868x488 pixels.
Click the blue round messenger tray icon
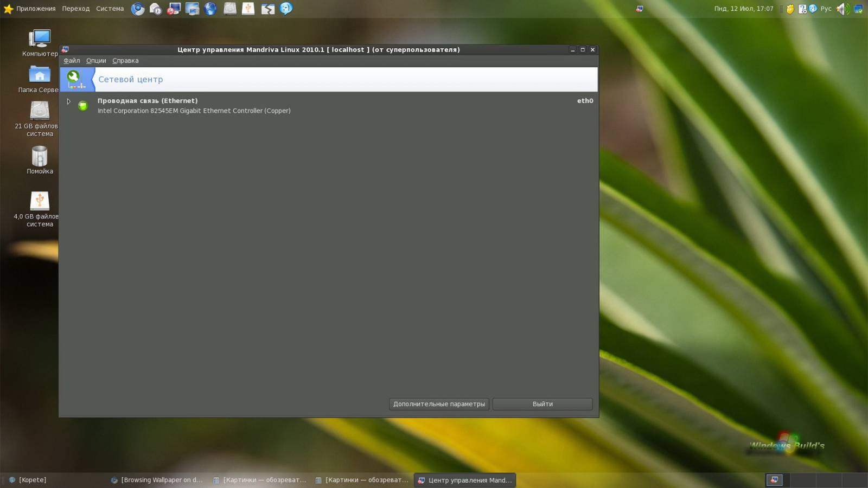click(813, 9)
